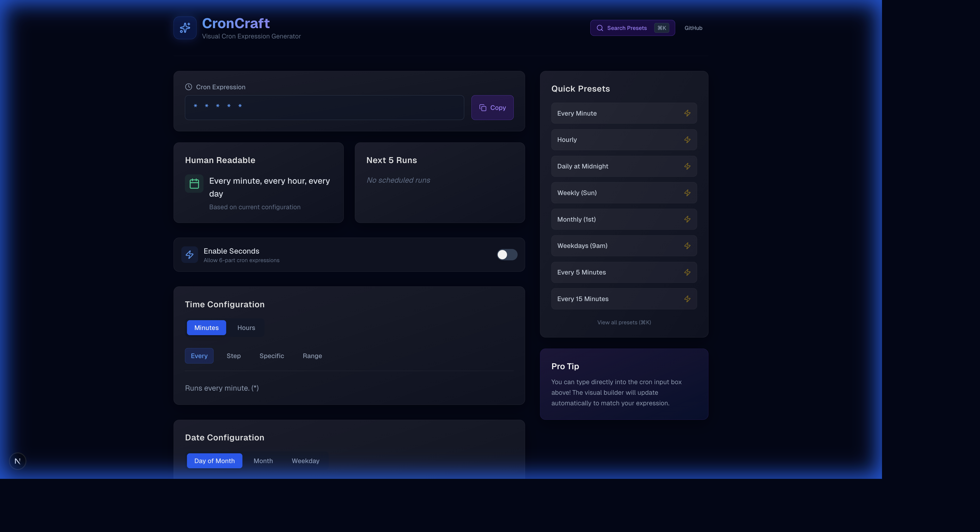Apply the Weekly (Sun) preset
Screen dimensions: 980x532
624,193
